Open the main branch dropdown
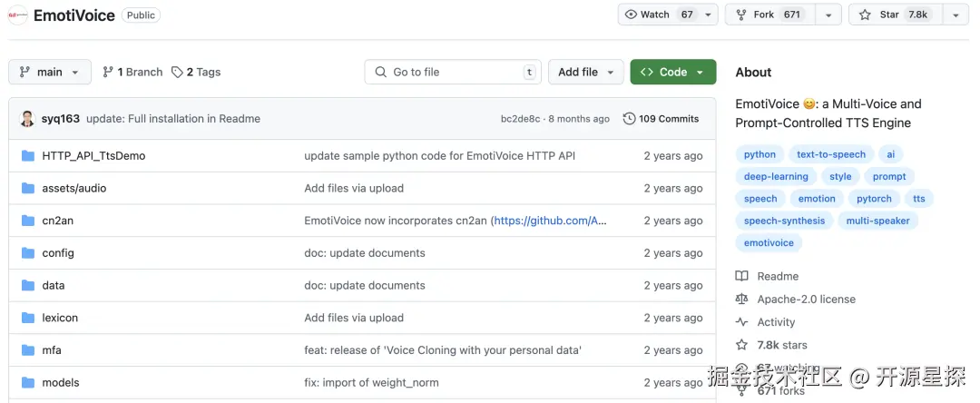Viewport: 980px width, 403px height. click(x=50, y=73)
